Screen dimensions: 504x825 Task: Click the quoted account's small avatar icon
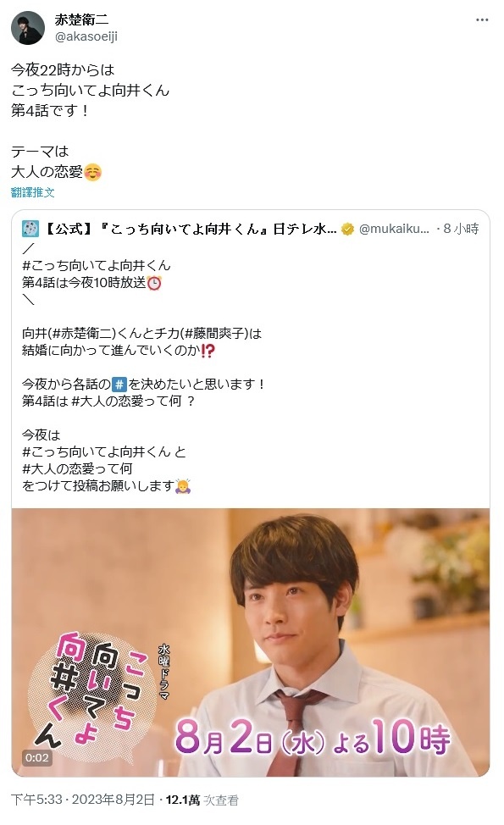[x=30, y=229]
